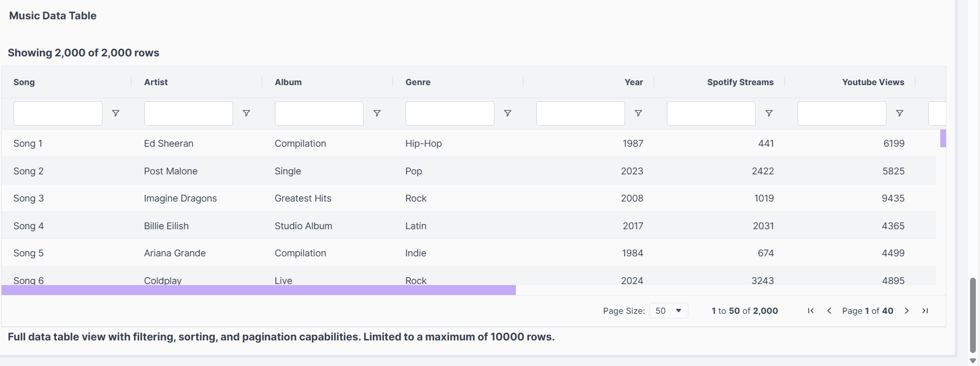Open filter options for Year column
Image resolution: width=980 pixels, height=366 pixels.
(x=638, y=113)
